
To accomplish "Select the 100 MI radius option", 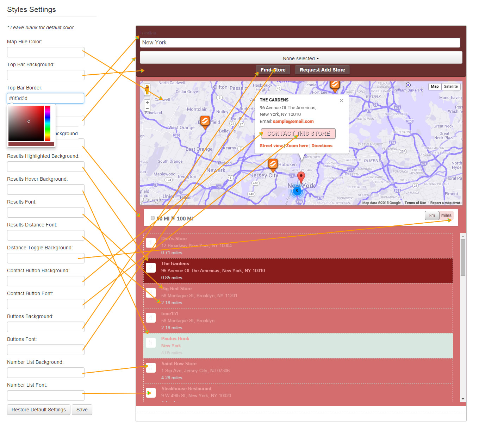I will tap(173, 218).
